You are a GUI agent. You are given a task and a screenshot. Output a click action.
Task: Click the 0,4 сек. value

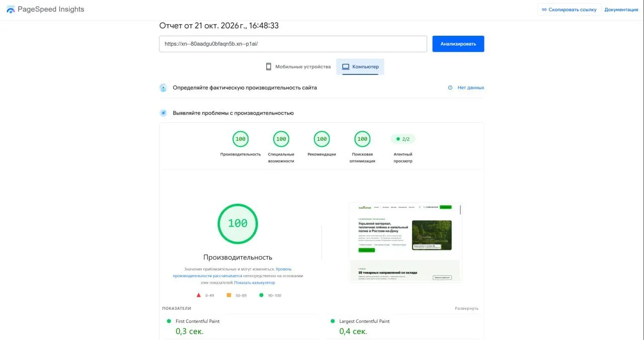point(353,331)
